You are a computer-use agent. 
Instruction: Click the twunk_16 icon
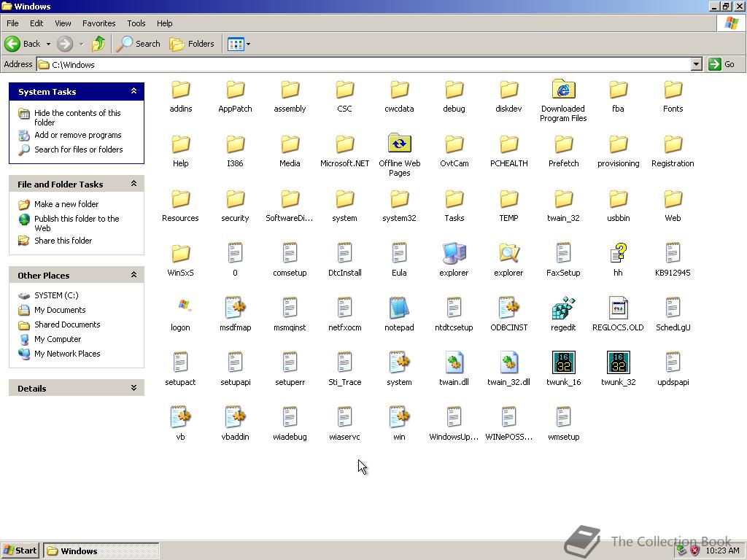tap(564, 362)
